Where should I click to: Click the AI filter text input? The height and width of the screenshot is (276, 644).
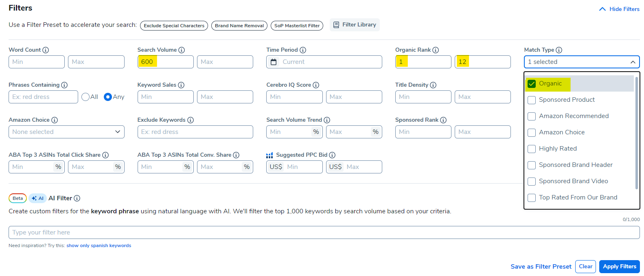[324, 232]
